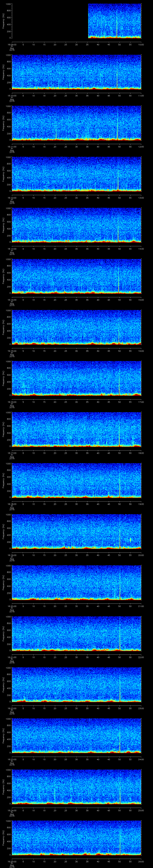Select the vertical spike in the 16:13:00 spectrogram
153x868 pixels.
click(118, 226)
